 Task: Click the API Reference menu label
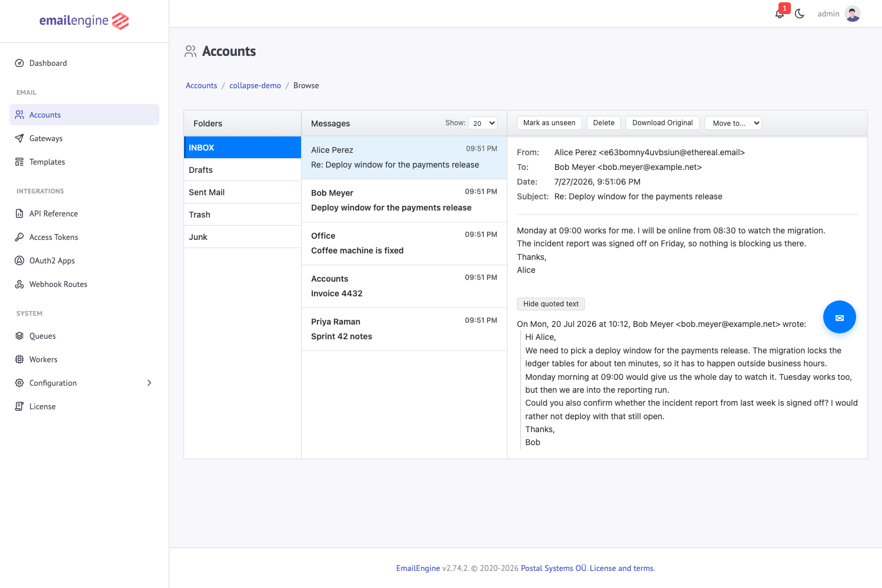point(54,213)
